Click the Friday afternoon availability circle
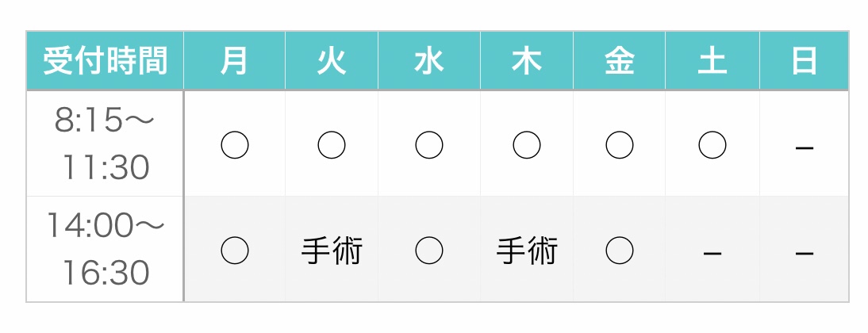The width and height of the screenshot is (868, 333). click(x=620, y=251)
